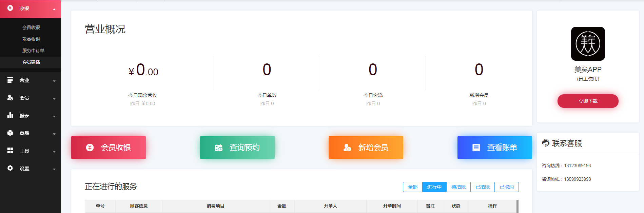Expand the 设置 menu arrow
The height and width of the screenshot is (213, 644).
tap(54, 169)
